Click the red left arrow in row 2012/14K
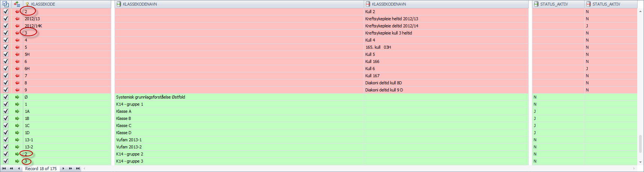 17,26
